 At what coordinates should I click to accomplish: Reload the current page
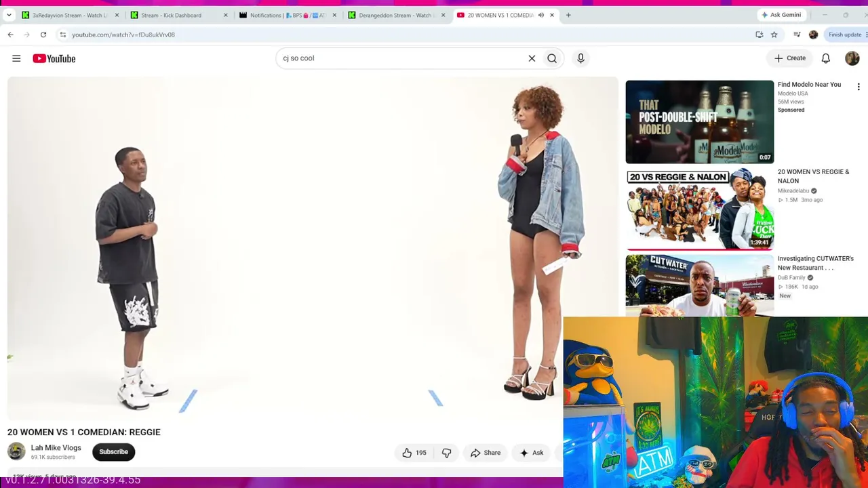(x=43, y=35)
